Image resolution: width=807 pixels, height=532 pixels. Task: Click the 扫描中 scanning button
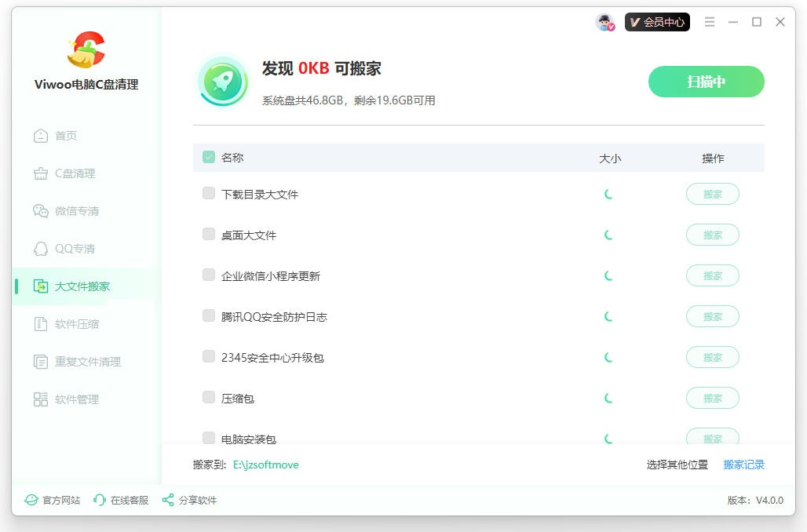(x=706, y=81)
